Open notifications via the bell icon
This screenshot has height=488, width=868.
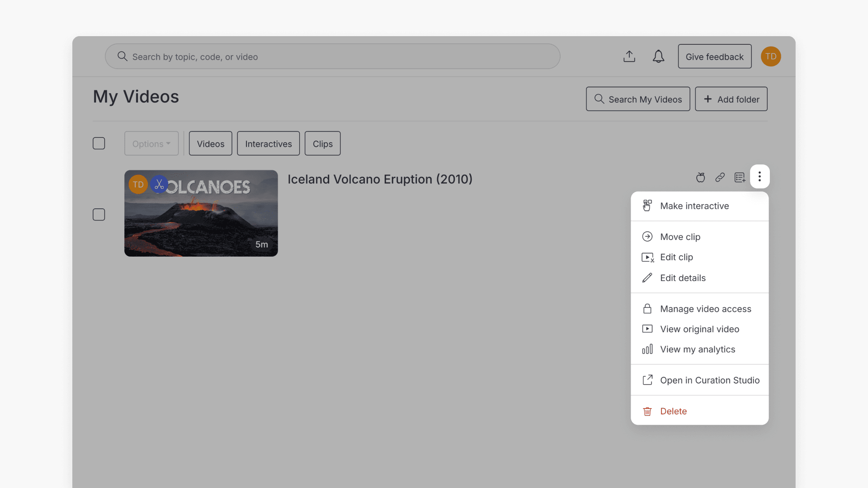click(658, 56)
